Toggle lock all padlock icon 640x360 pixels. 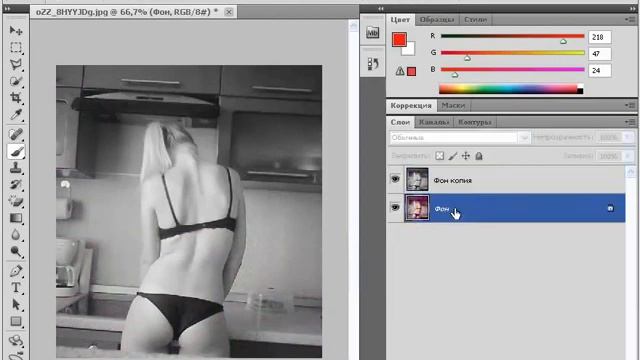coord(479,156)
